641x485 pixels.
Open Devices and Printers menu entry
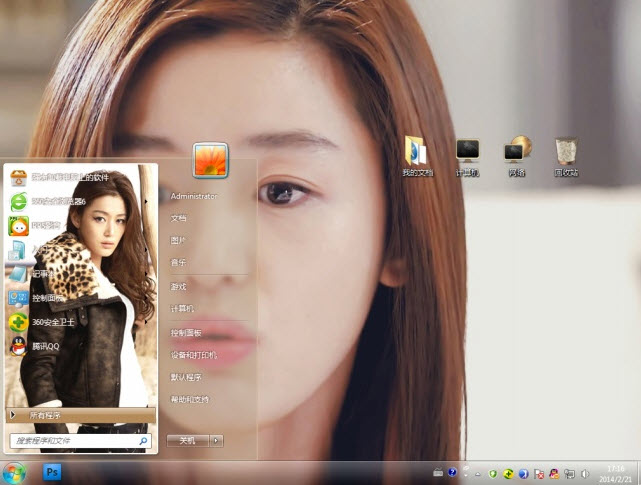pos(194,355)
